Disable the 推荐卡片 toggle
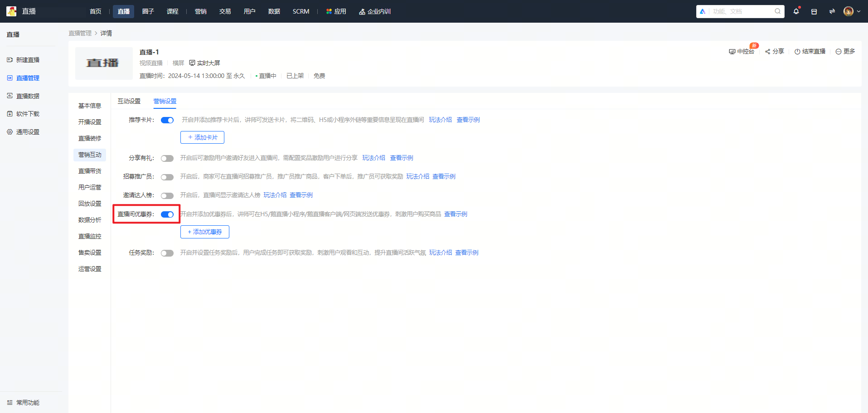The image size is (868, 413). coord(167,120)
